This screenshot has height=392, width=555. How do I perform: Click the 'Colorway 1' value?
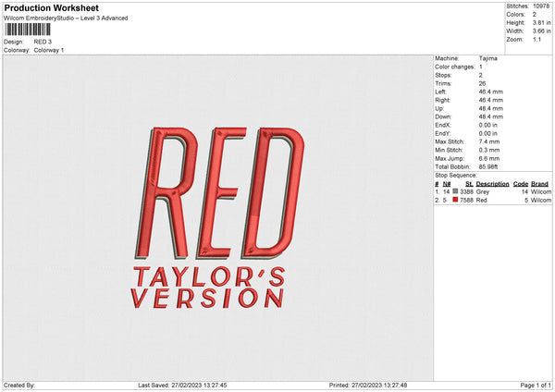coord(49,50)
